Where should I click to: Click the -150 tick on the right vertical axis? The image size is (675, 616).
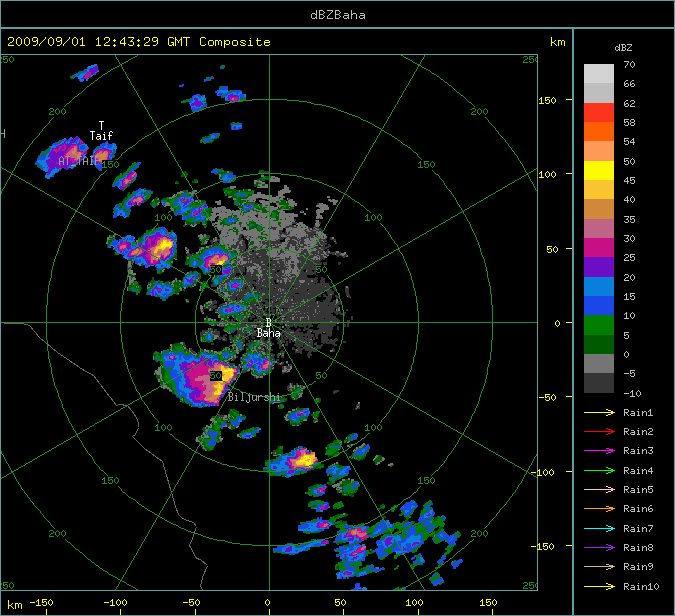coord(542,546)
